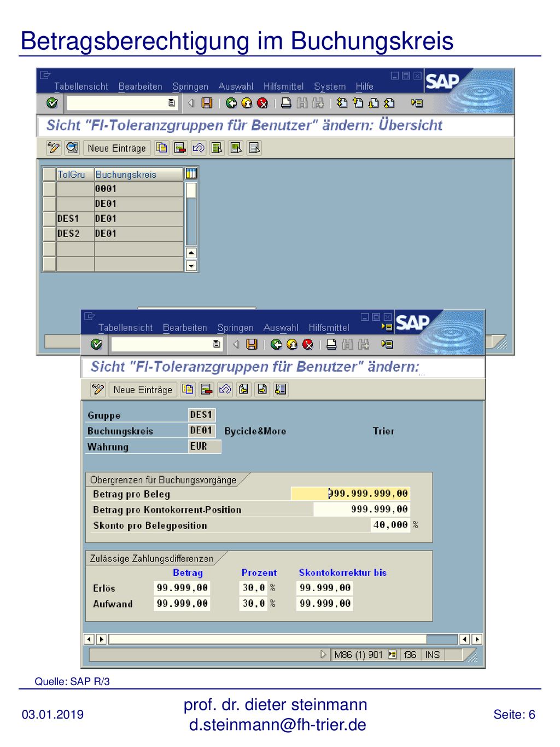Select the row selector for DES1 row
560x747 pixels.
click(x=49, y=219)
